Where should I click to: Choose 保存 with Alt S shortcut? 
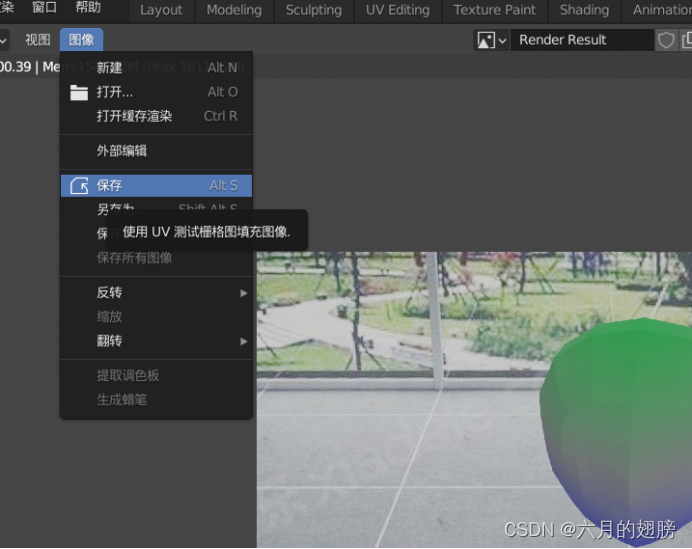click(x=156, y=185)
